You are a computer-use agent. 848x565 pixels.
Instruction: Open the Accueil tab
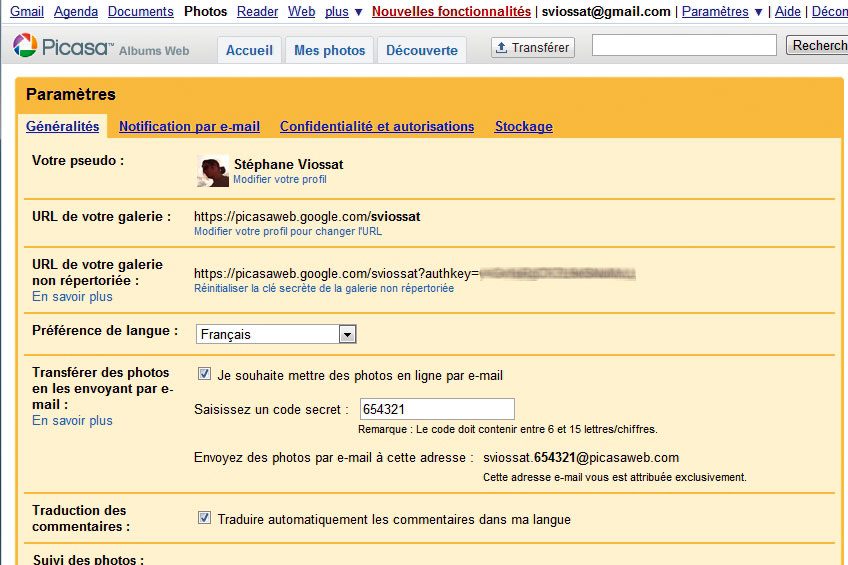click(249, 50)
